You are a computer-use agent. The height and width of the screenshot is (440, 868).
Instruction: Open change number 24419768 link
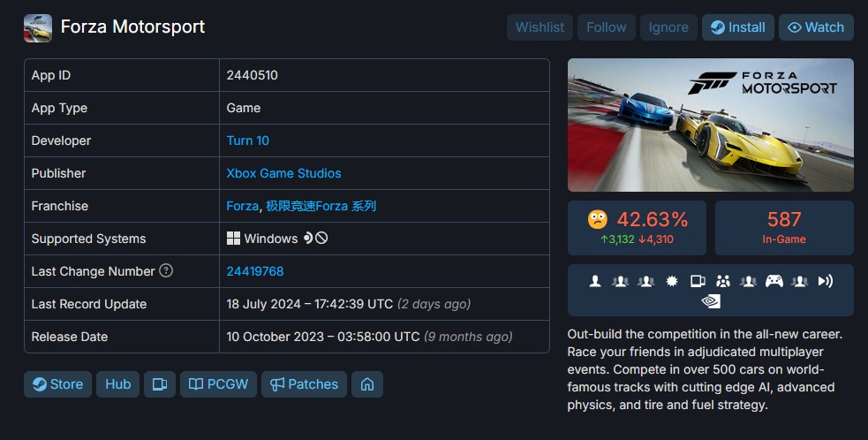pos(254,271)
